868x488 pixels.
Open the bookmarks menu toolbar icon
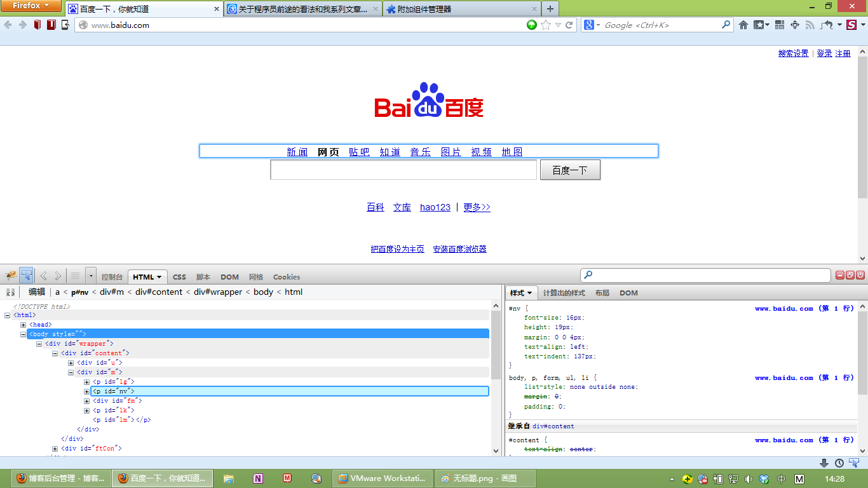(761, 25)
